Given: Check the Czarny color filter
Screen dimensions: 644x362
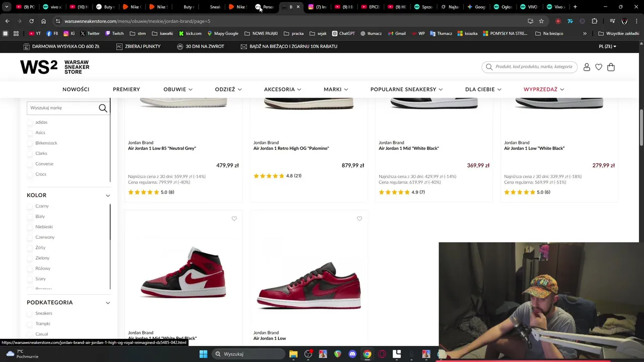Looking at the screenshot, I should coord(30,206).
